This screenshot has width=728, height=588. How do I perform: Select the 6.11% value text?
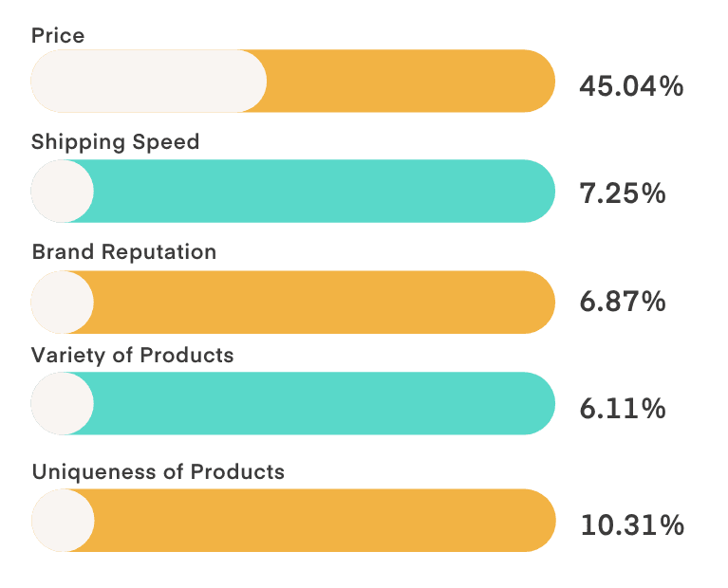(x=623, y=410)
